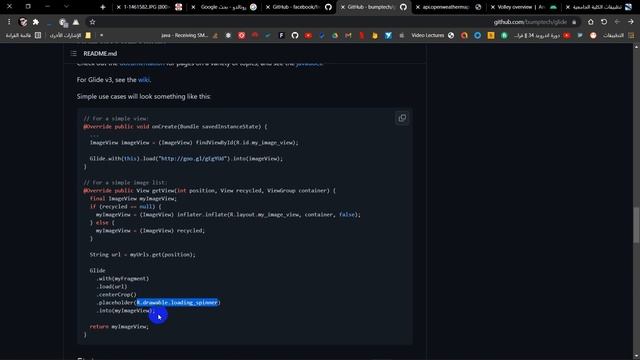Screen dimensions: 640x360
Task: Open the browser profile avatar
Action: (x=23, y=22)
